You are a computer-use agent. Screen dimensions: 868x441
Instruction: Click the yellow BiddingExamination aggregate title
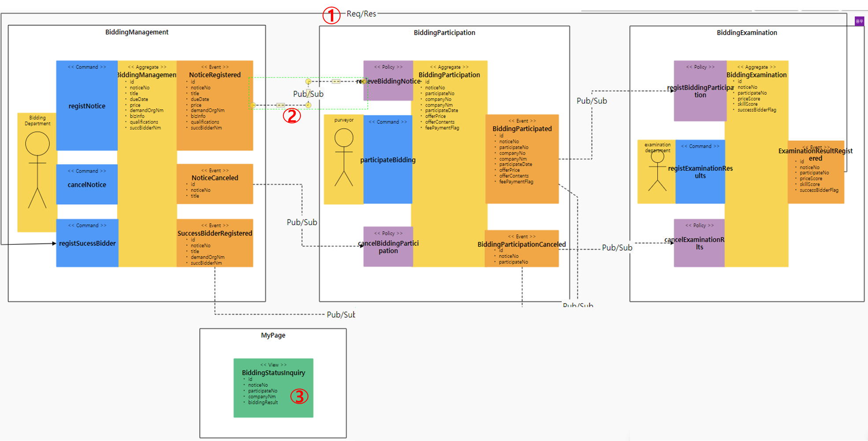(757, 75)
